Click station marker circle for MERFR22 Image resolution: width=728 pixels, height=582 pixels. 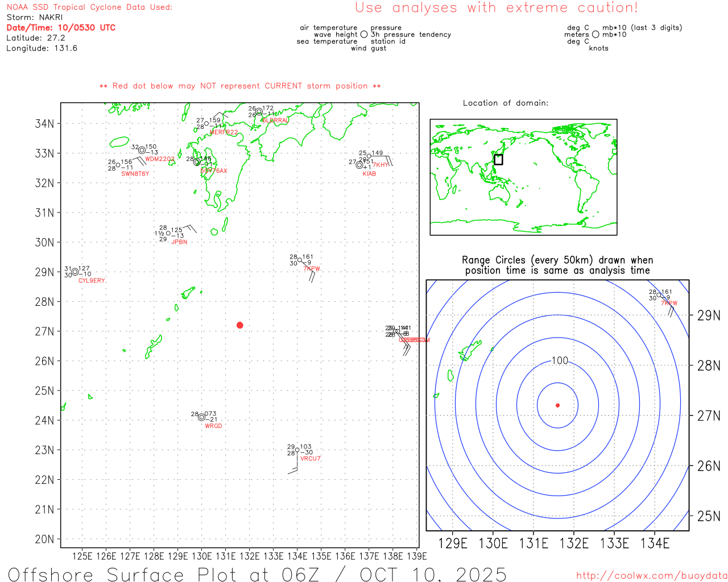tap(206, 123)
